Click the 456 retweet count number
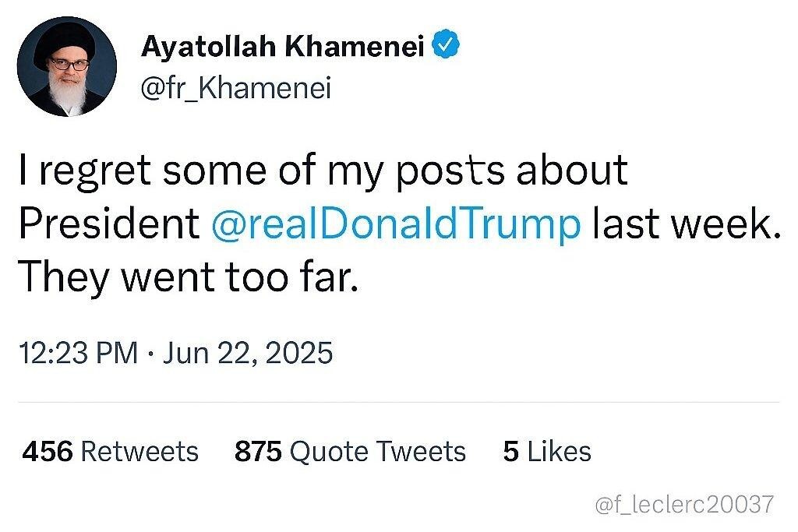This screenshot has height=532, width=798. pos(48,451)
